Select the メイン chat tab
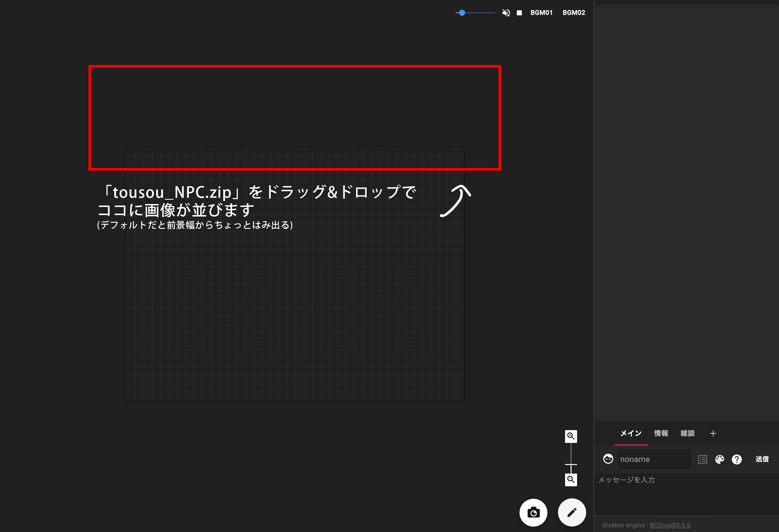The height and width of the screenshot is (532, 779). 631,433
